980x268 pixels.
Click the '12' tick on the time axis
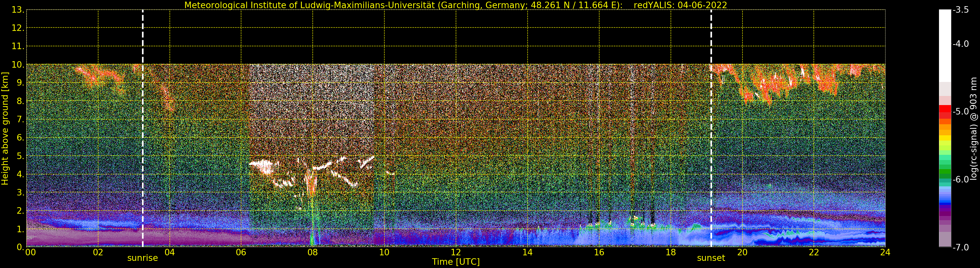[x=456, y=252]
